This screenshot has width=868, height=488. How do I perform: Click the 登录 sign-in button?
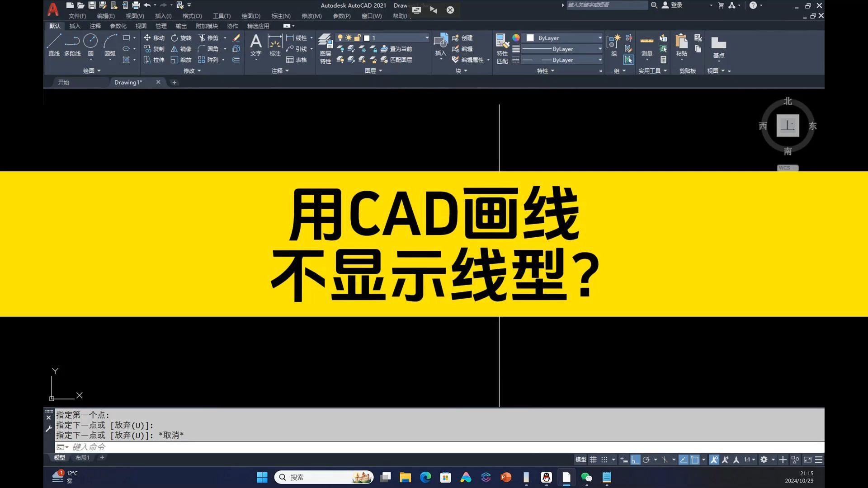coord(672,5)
